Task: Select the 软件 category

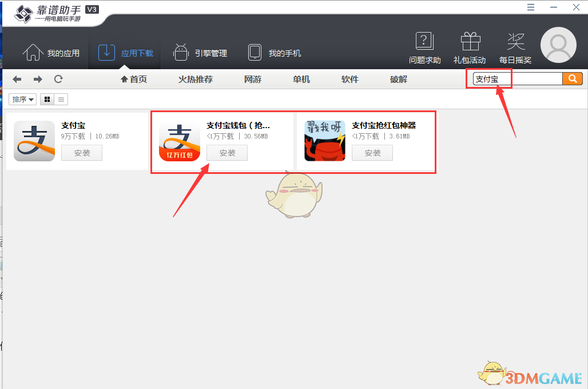Action: [x=350, y=79]
